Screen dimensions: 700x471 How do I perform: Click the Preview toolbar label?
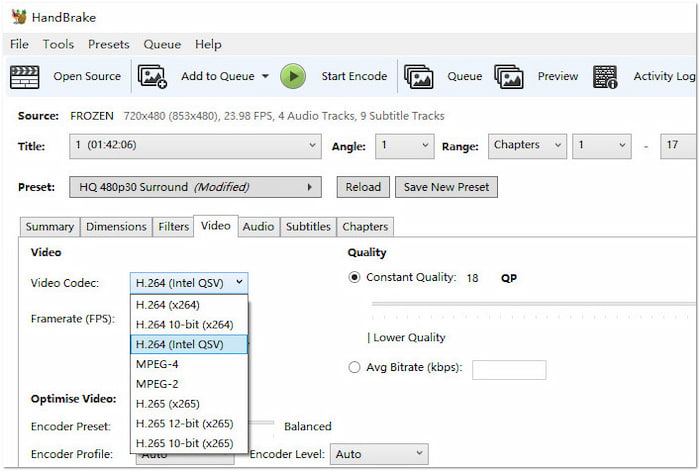point(558,76)
